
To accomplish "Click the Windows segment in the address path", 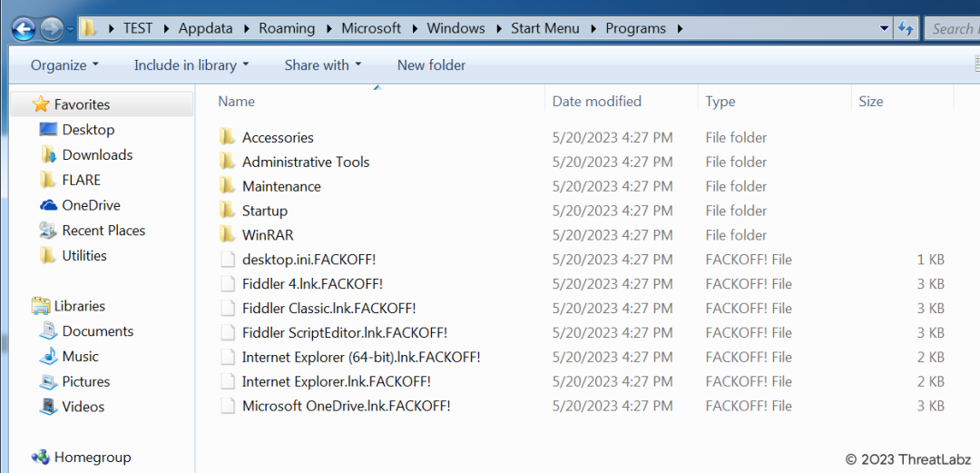I will (x=456, y=29).
